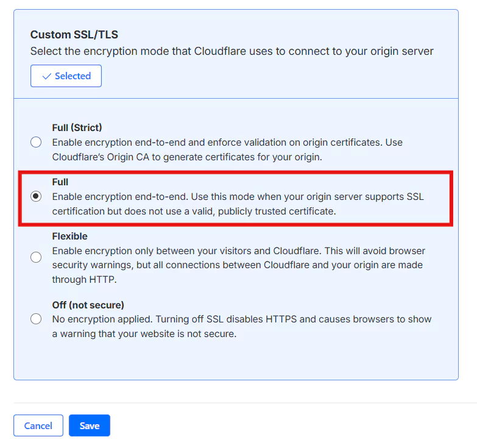The height and width of the screenshot is (448, 477).
Task: Click the Selected button under Custom SSL/TLS
Action: coord(66,76)
